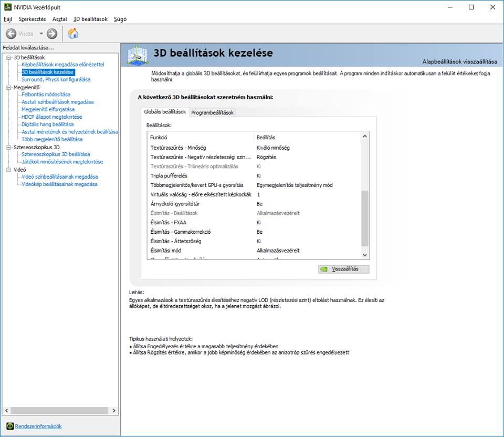Select the Árnyékoló-gyorsítótár row

point(254,204)
